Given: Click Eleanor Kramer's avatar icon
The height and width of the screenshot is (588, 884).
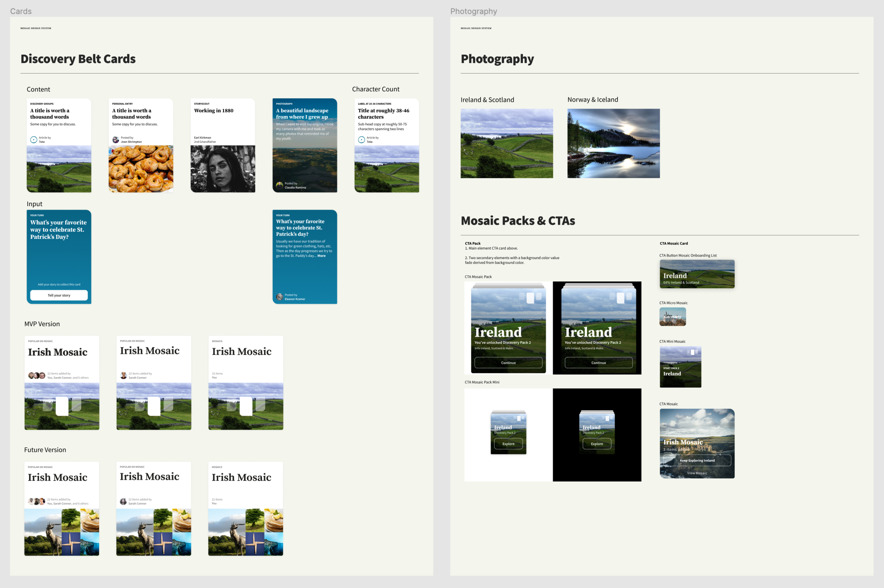Looking at the screenshot, I should tap(280, 297).
